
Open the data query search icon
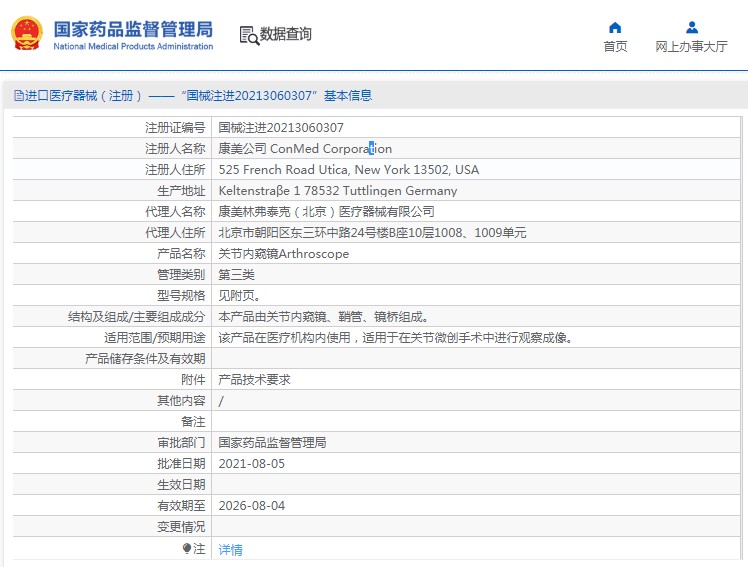(x=249, y=35)
